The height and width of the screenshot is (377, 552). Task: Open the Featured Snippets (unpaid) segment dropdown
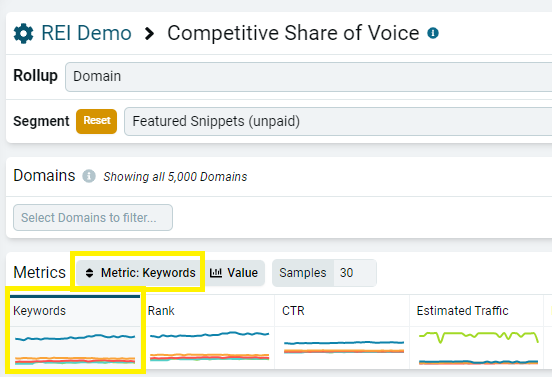pos(338,121)
